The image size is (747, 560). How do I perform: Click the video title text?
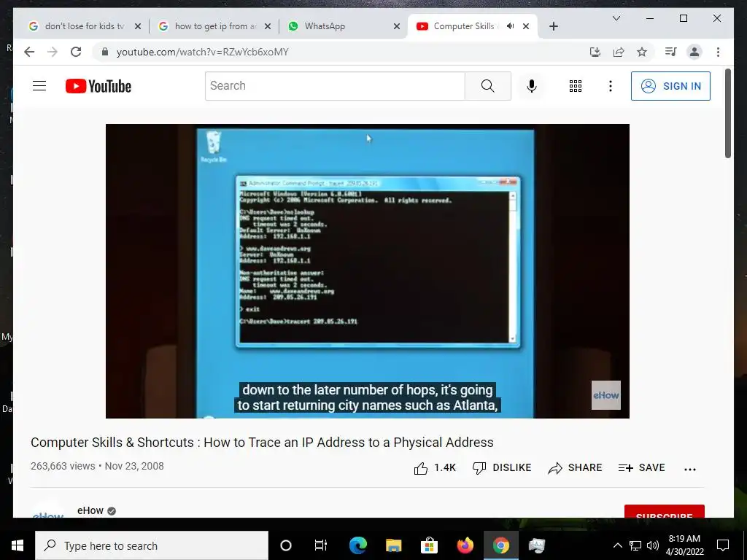click(x=262, y=443)
